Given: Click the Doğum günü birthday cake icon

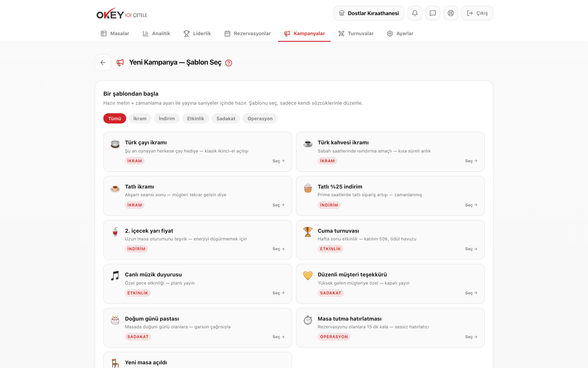Looking at the screenshot, I should click(115, 320).
